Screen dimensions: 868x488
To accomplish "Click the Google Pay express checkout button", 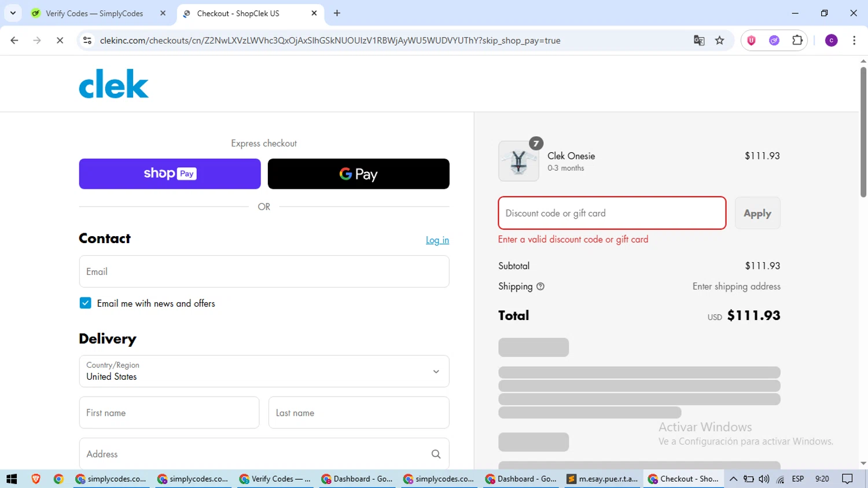I will (358, 174).
